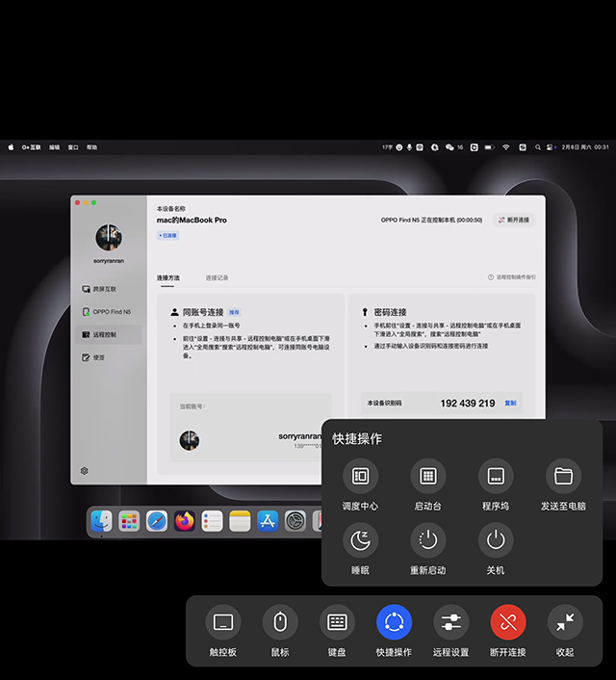This screenshot has width=616, height=680.
Task: Click the 快捷操作 panel title
Action: point(357,439)
